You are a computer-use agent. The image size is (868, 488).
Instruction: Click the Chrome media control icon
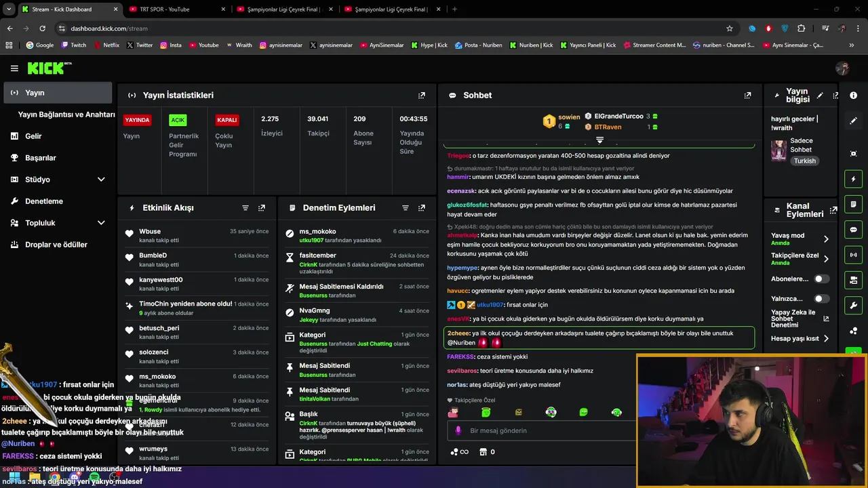tap(825, 28)
